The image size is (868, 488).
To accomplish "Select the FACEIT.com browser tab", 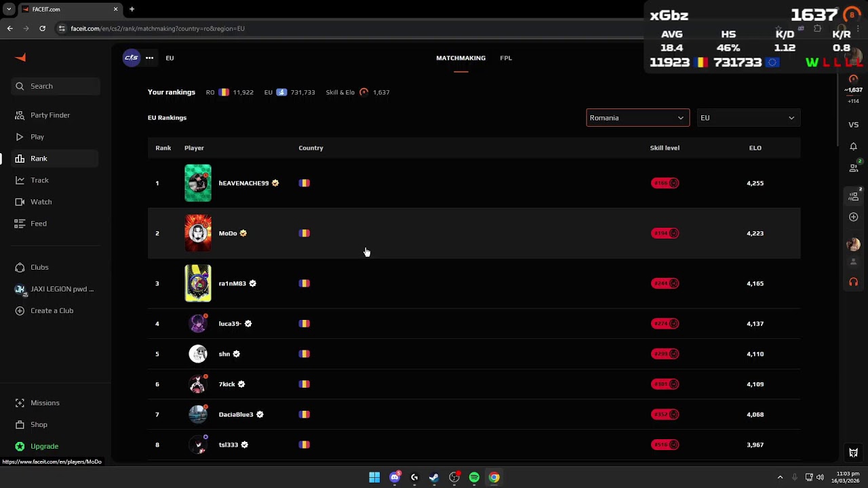I will tap(69, 9).
